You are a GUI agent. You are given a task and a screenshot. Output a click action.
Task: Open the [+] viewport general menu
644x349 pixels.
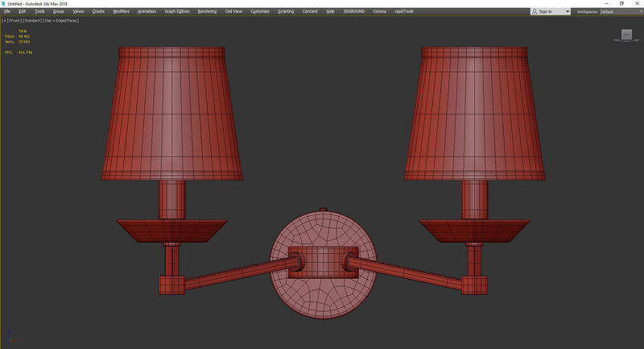pos(5,20)
